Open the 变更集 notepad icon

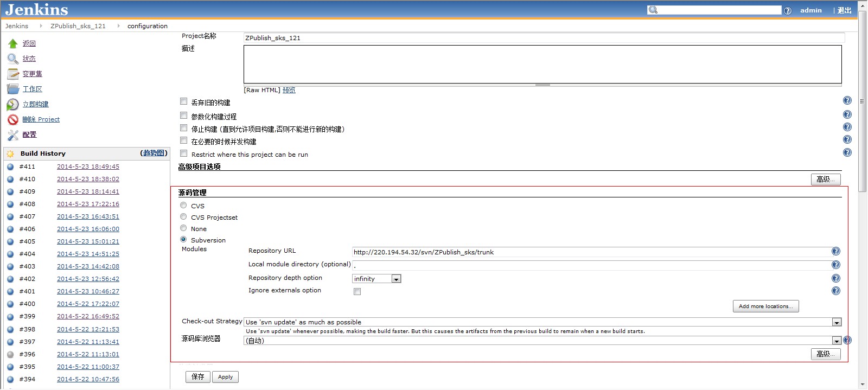tap(13, 74)
